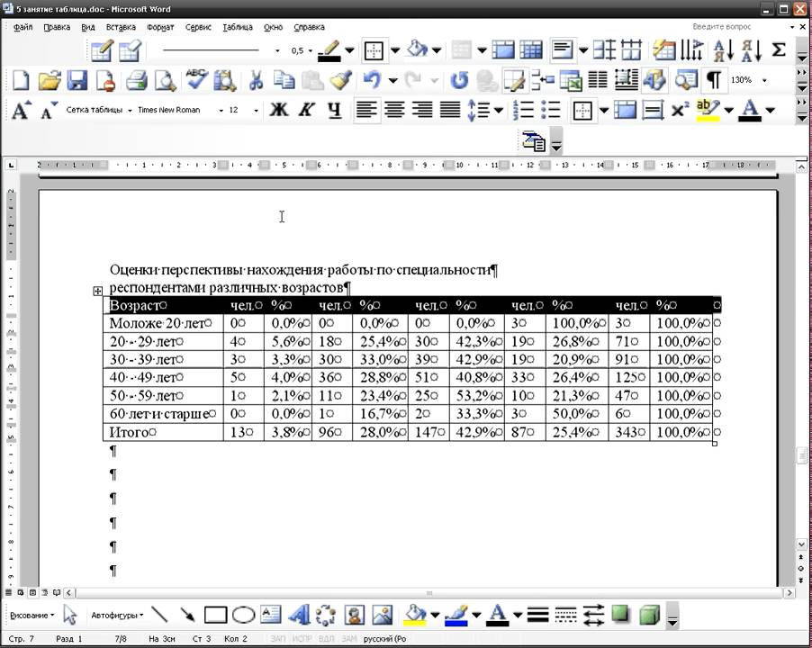Click the Print icon in toolbar
The height and width of the screenshot is (648, 812).
(x=136, y=81)
